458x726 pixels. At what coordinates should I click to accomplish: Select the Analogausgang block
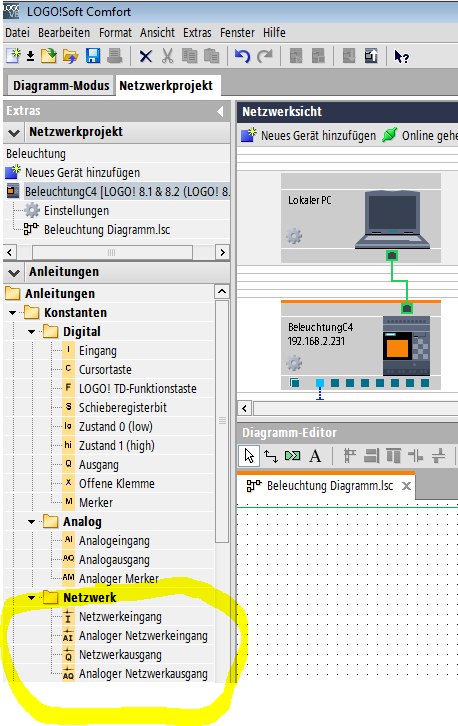(114, 560)
